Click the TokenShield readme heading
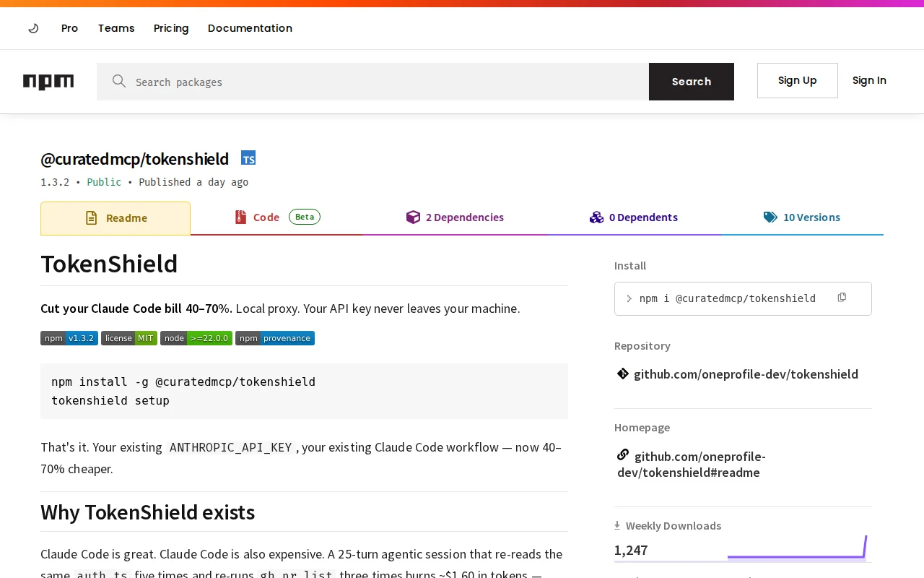Image resolution: width=924 pixels, height=578 pixels. tap(109, 264)
